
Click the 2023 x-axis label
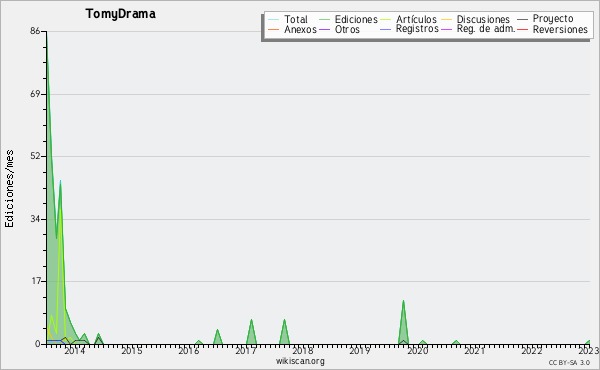point(589,351)
